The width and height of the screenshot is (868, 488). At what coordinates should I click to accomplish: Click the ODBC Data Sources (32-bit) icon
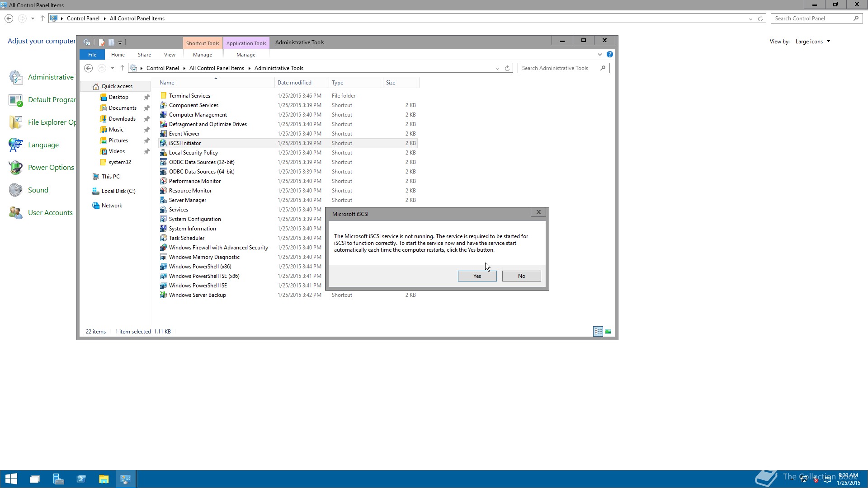coord(164,162)
